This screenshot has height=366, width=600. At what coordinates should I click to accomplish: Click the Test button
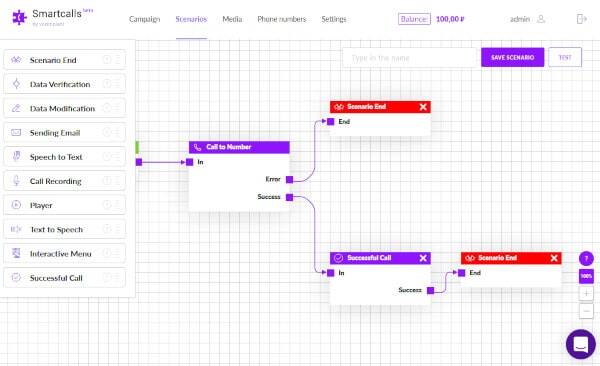pos(565,57)
